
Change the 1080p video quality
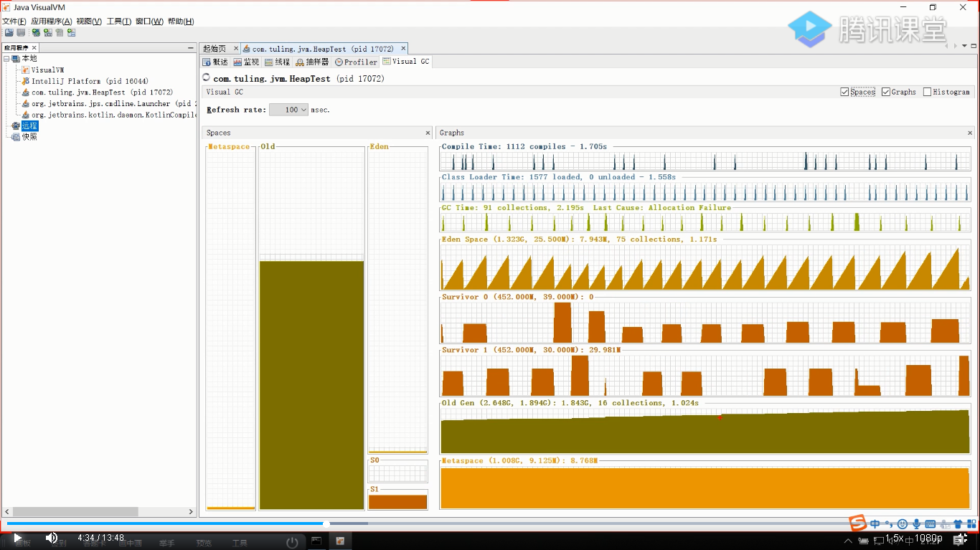click(929, 539)
